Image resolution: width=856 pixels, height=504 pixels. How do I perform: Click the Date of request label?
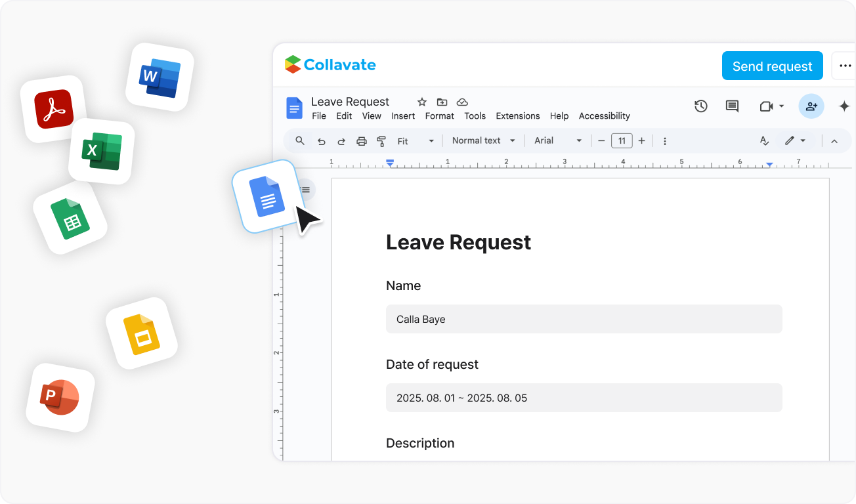pyautogui.click(x=432, y=364)
